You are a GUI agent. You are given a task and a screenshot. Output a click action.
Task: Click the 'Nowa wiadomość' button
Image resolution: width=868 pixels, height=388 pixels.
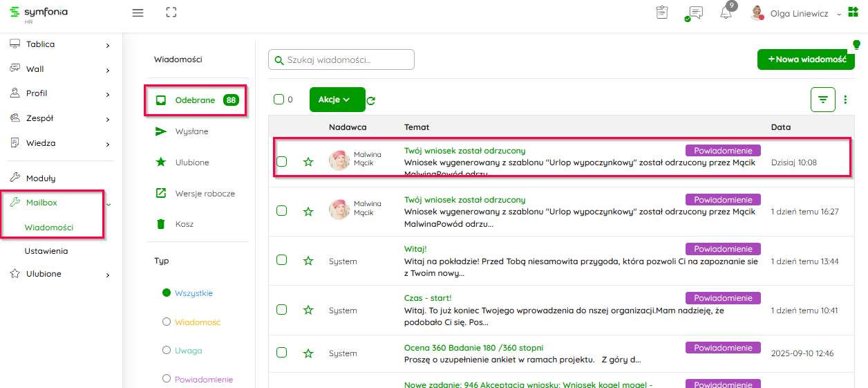(806, 59)
